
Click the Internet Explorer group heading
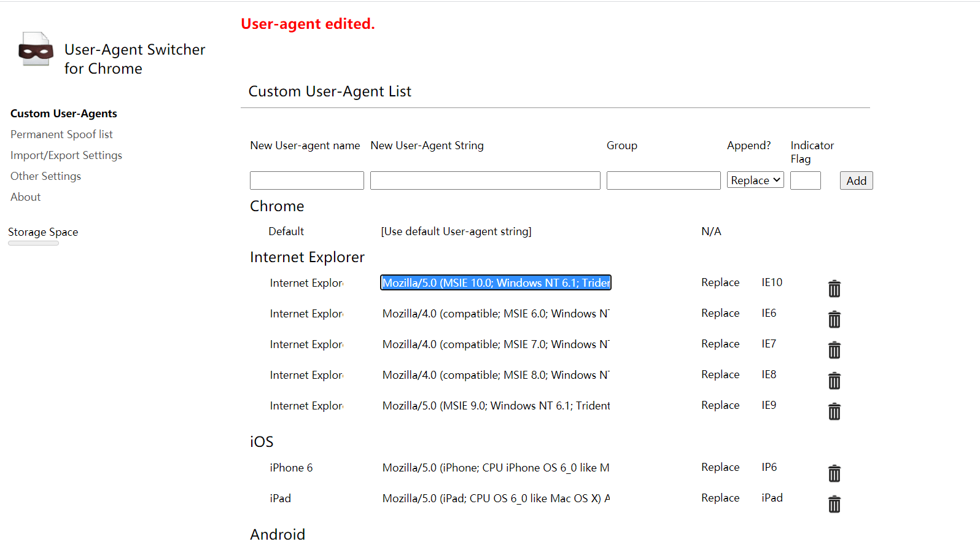tap(307, 257)
